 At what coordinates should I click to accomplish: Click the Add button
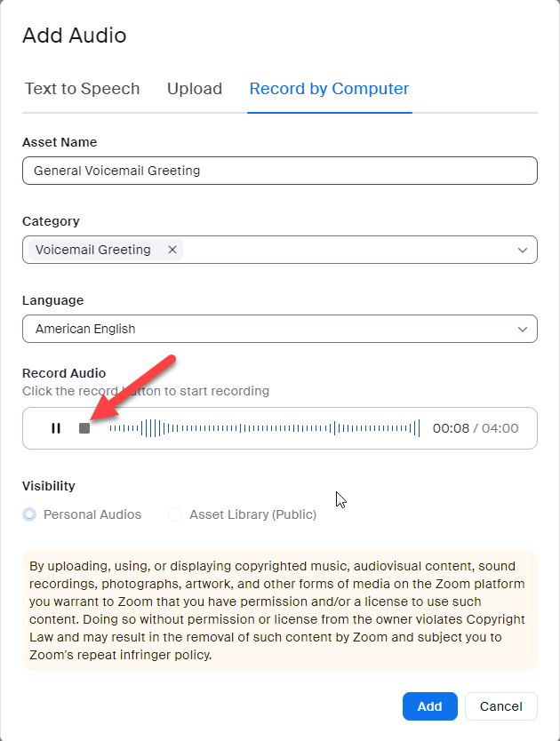click(x=429, y=706)
